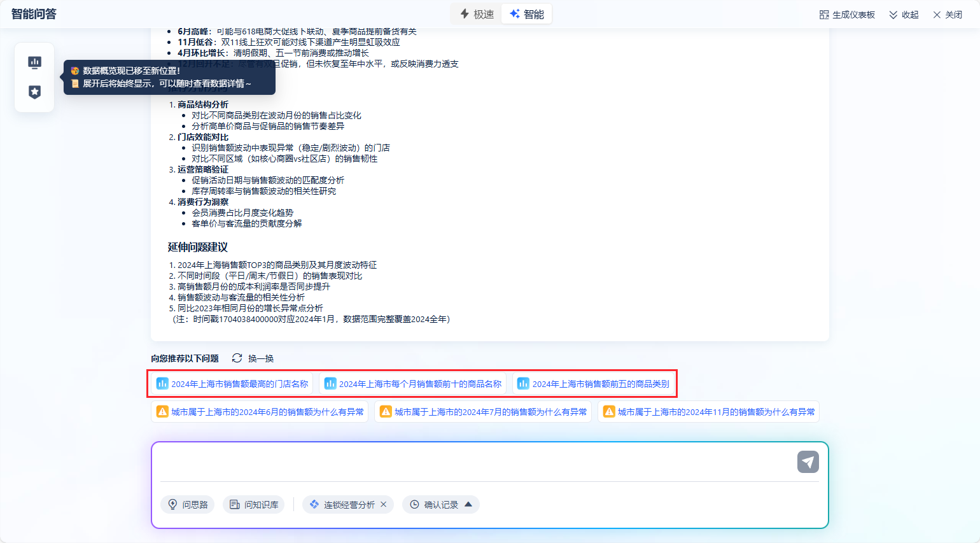980x543 pixels.
Task: Remove the 连锁经营分析 tag with its X
Action: [384, 505]
